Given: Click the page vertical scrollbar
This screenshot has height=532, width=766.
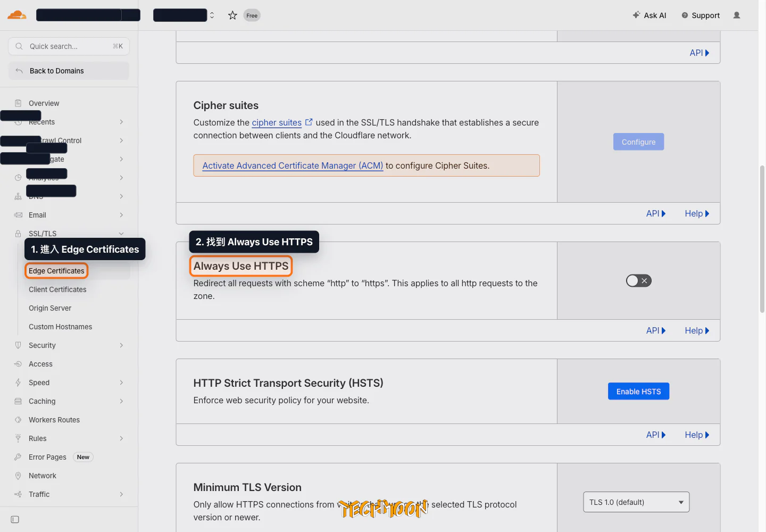Looking at the screenshot, I should pos(762,239).
